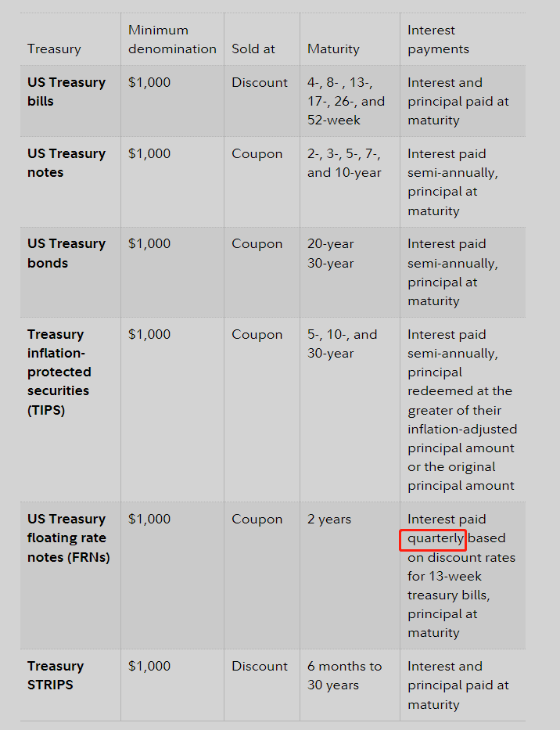Click the "Sold at" column header

point(253,49)
